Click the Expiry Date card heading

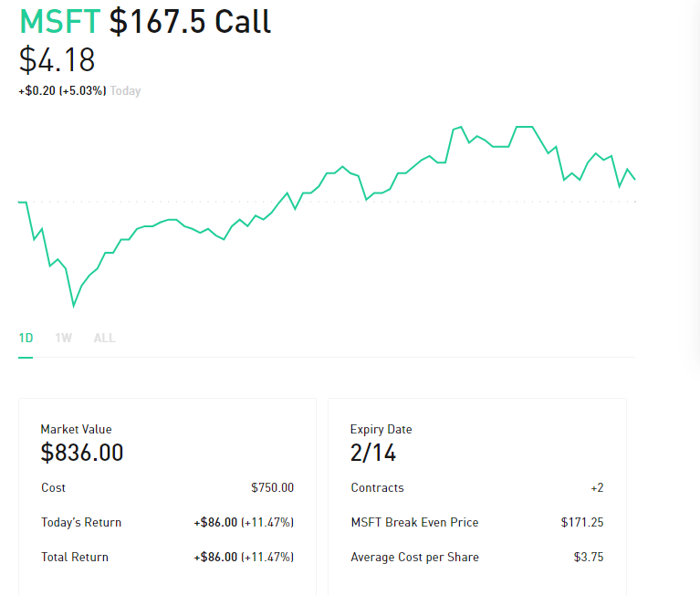[381, 430]
